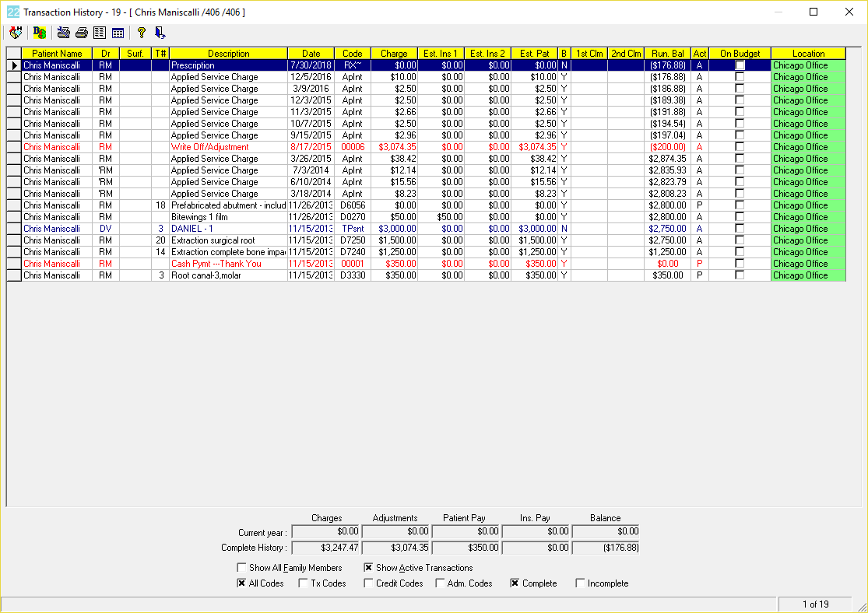Click the exit door icon
Screen dimensions: 868x613
(x=160, y=33)
